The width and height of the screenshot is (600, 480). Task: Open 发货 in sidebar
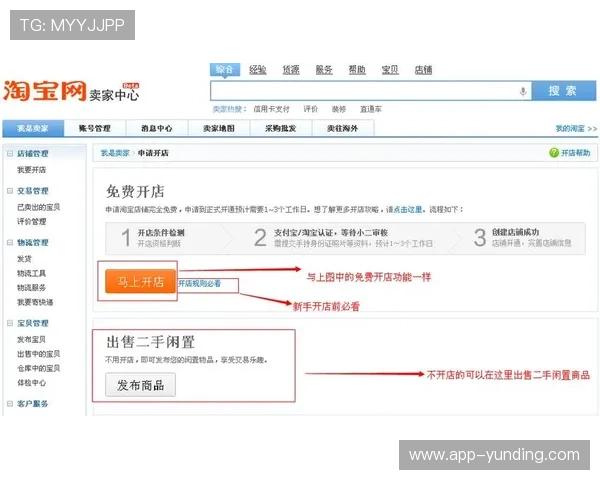click(x=24, y=259)
